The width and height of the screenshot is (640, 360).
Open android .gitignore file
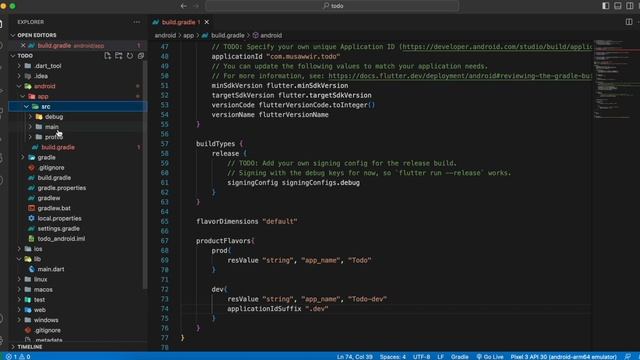51,167
